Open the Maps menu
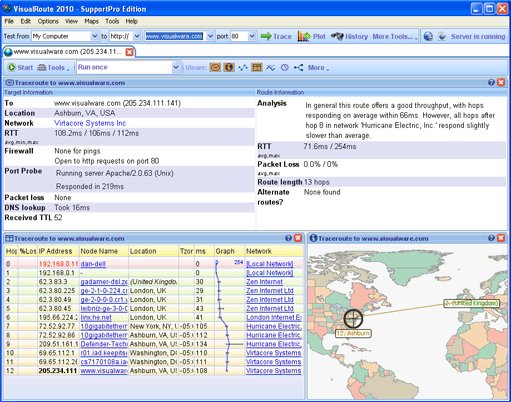Image resolution: width=511 pixels, height=402 pixels. [x=91, y=21]
